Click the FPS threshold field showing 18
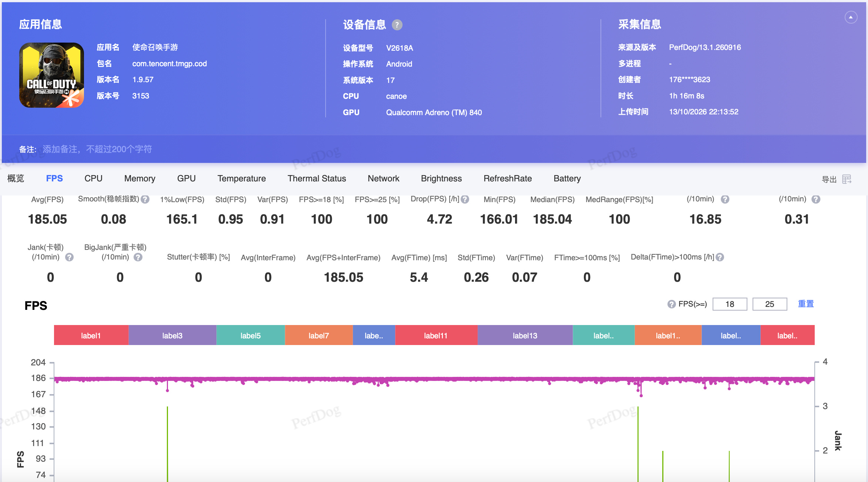 tap(730, 304)
